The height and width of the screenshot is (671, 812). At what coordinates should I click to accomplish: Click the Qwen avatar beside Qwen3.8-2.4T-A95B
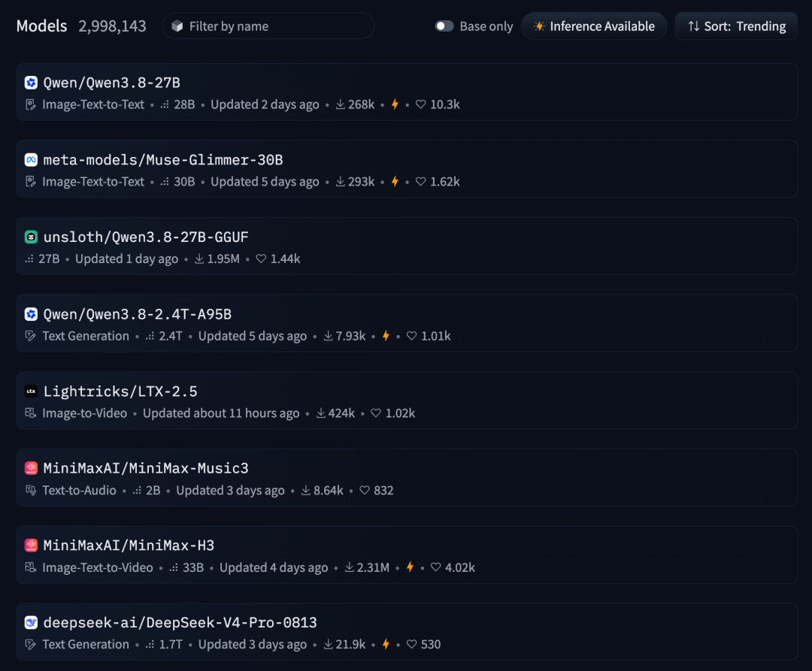coord(31,314)
